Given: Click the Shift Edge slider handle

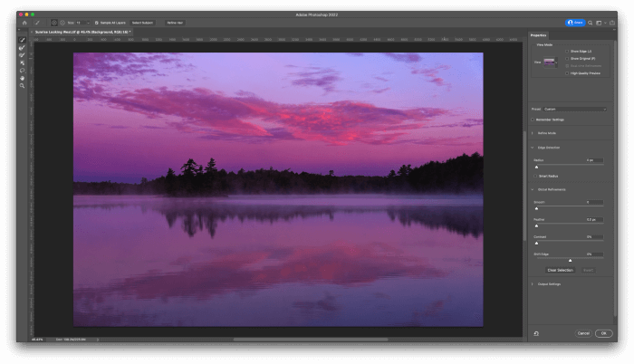Looking at the screenshot, I should pyautogui.click(x=570, y=260).
